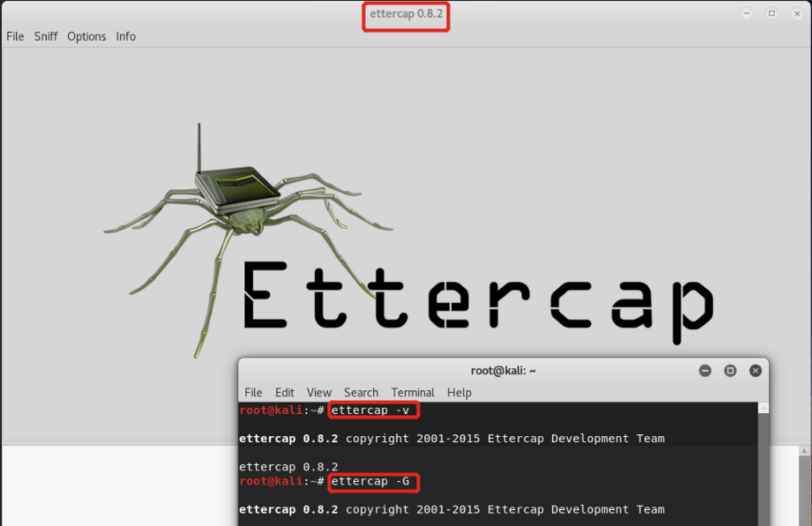Open the Options menu in Ettercap

86,36
